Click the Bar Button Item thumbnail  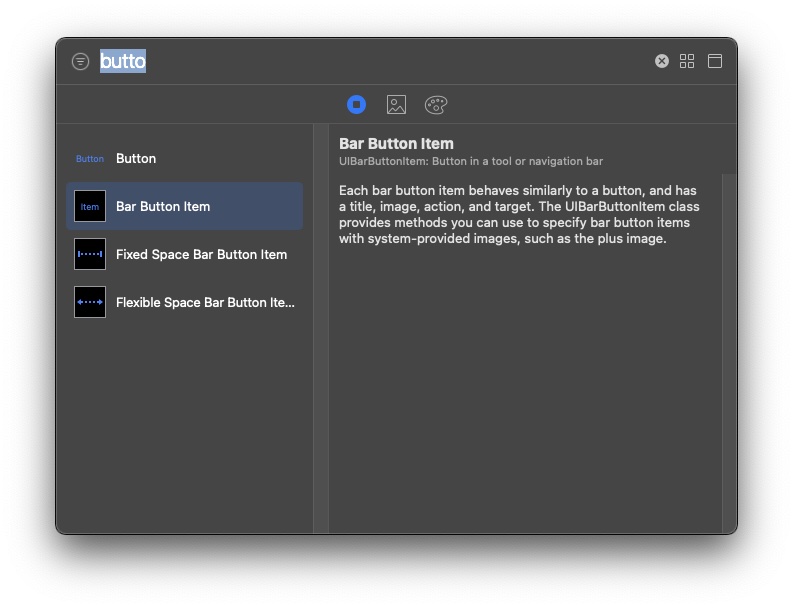(x=90, y=206)
